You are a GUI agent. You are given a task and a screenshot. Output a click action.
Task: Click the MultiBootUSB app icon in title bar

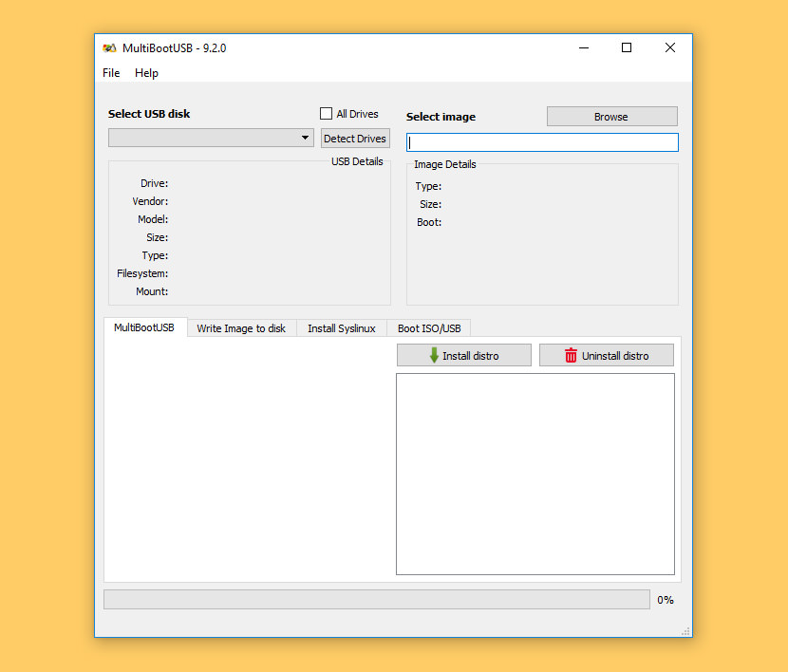click(x=110, y=47)
